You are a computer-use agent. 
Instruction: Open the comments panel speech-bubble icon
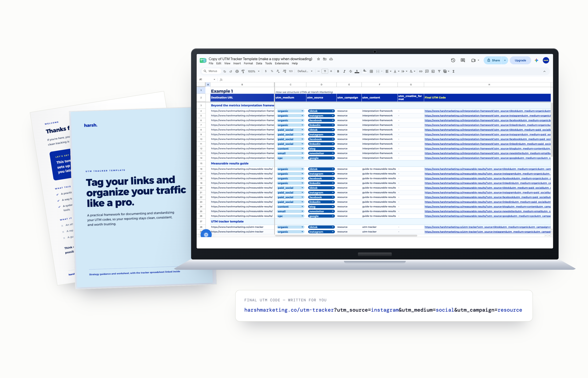coord(463,60)
